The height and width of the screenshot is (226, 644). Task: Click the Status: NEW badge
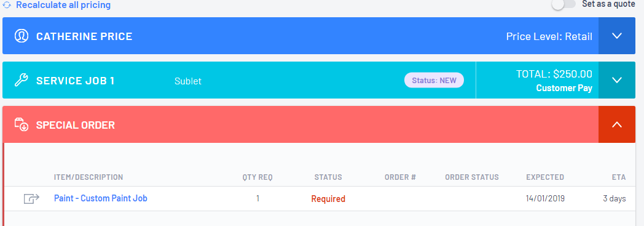[434, 80]
